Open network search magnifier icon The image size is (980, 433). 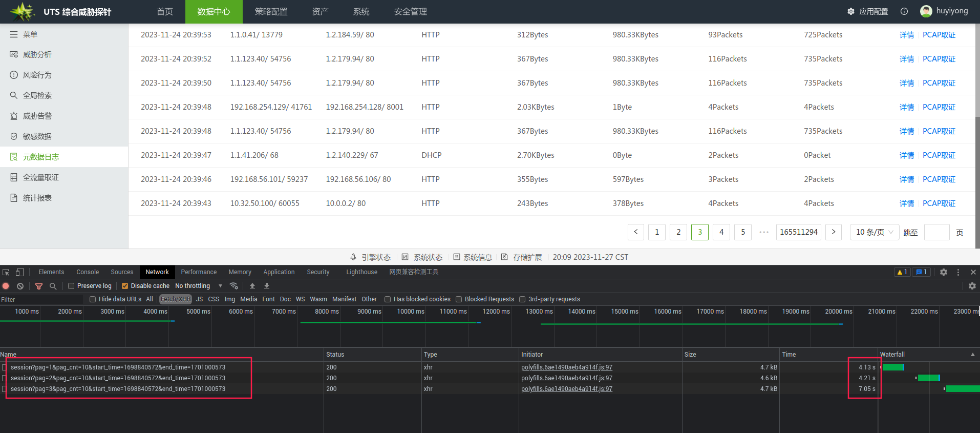[x=53, y=286]
